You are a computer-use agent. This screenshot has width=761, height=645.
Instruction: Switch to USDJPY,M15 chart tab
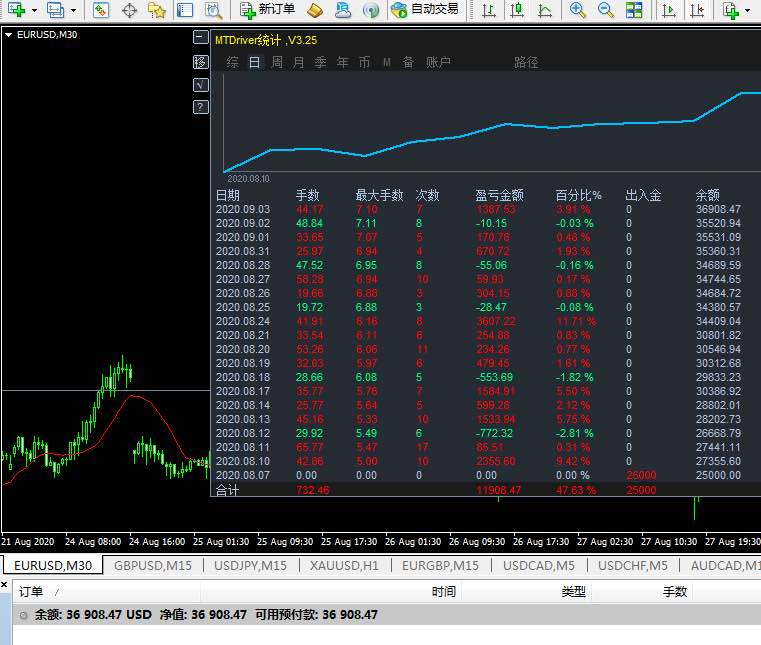pos(250,565)
